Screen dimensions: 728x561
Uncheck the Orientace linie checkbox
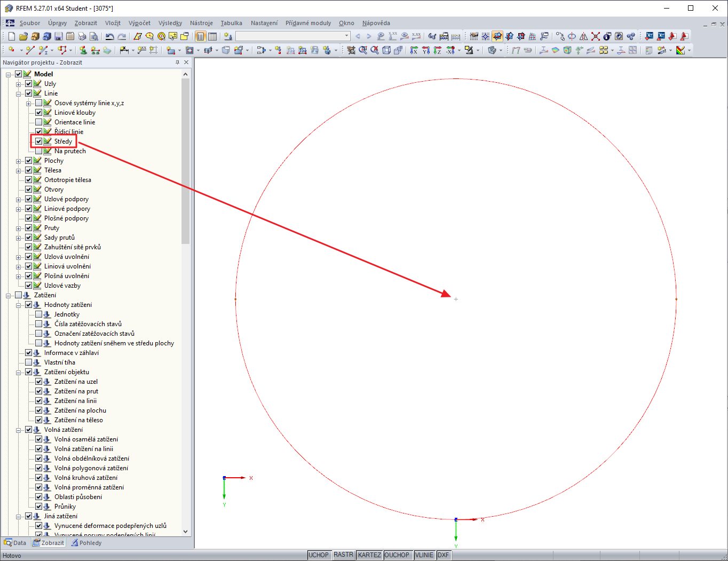[x=38, y=122]
